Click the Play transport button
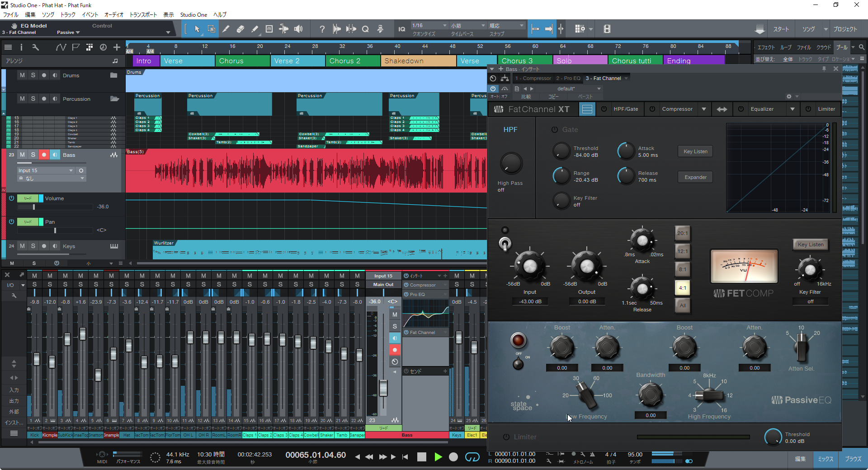Screen dimensions: 868x470 click(438, 457)
